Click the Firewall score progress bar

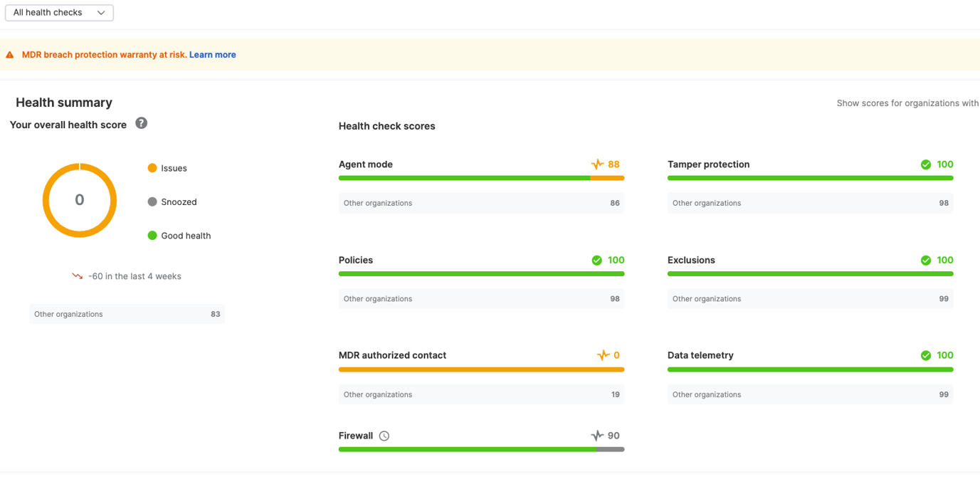[481, 449]
